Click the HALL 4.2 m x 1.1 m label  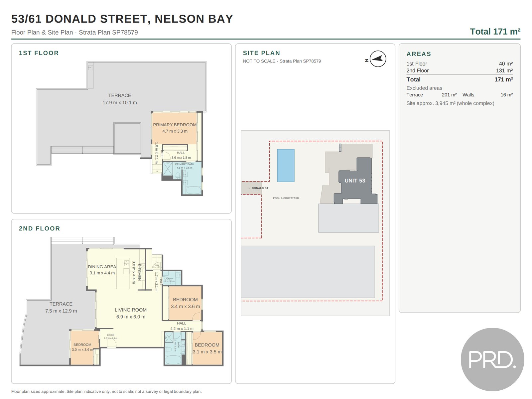click(182, 326)
